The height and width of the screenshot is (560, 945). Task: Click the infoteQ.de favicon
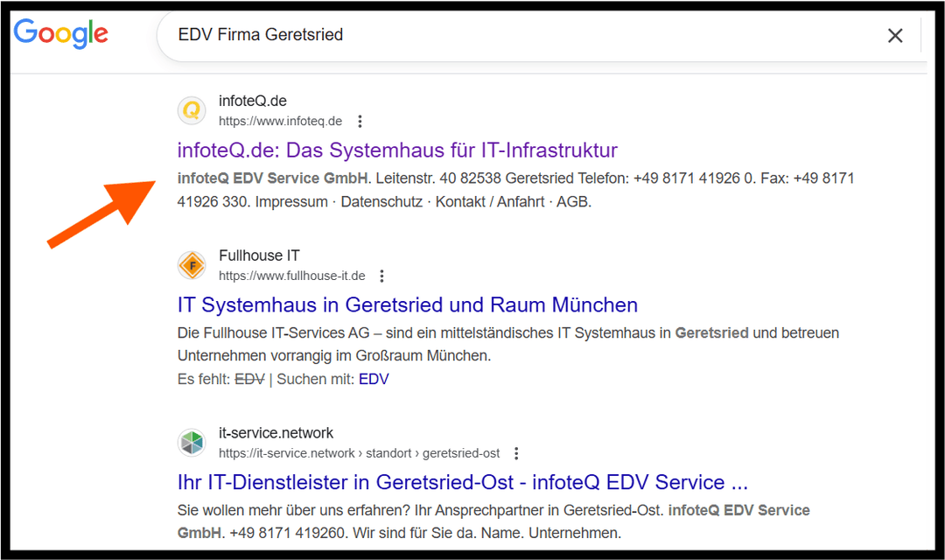[191, 109]
